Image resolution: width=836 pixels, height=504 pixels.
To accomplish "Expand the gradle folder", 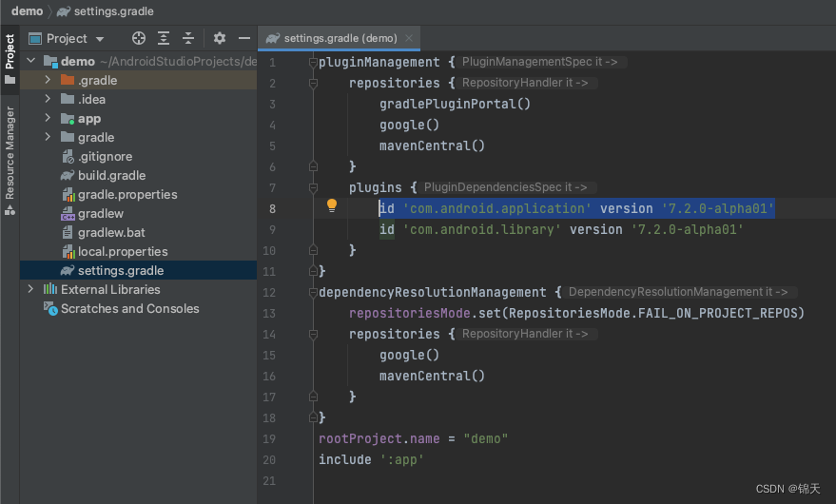I will click(48, 137).
